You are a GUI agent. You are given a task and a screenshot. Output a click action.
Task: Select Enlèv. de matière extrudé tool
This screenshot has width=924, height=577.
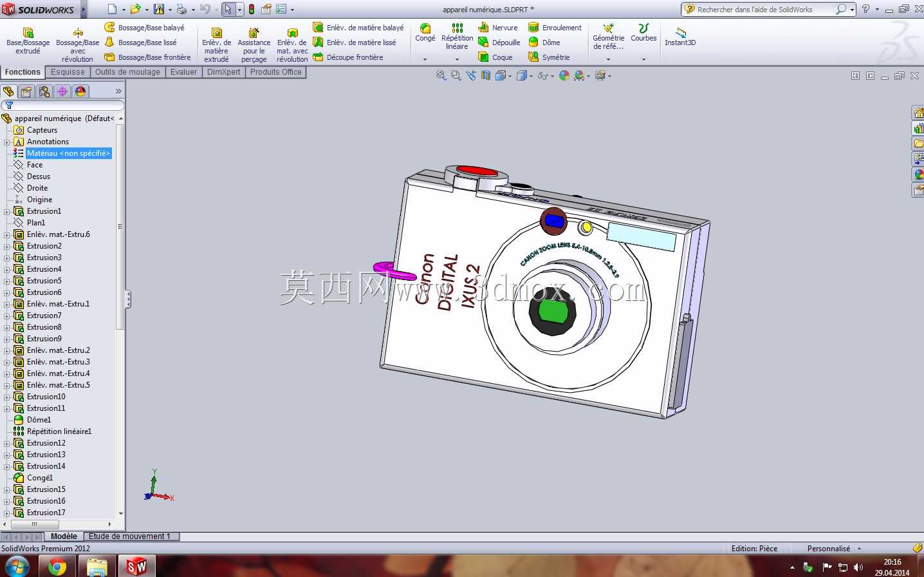coord(216,45)
